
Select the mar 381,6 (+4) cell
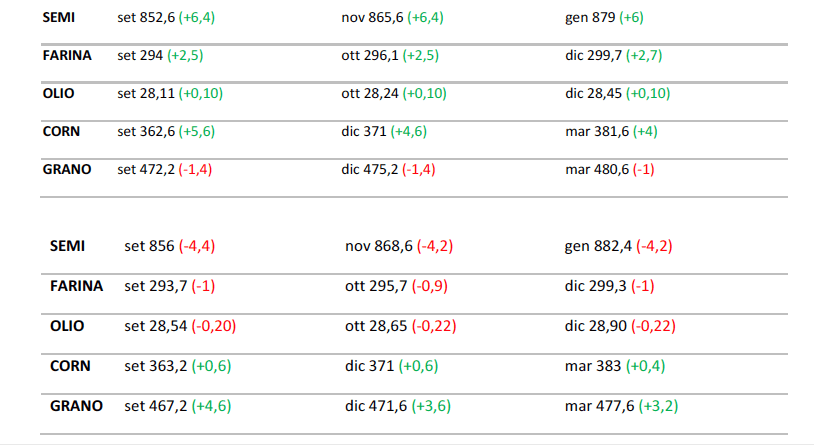coord(611,131)
